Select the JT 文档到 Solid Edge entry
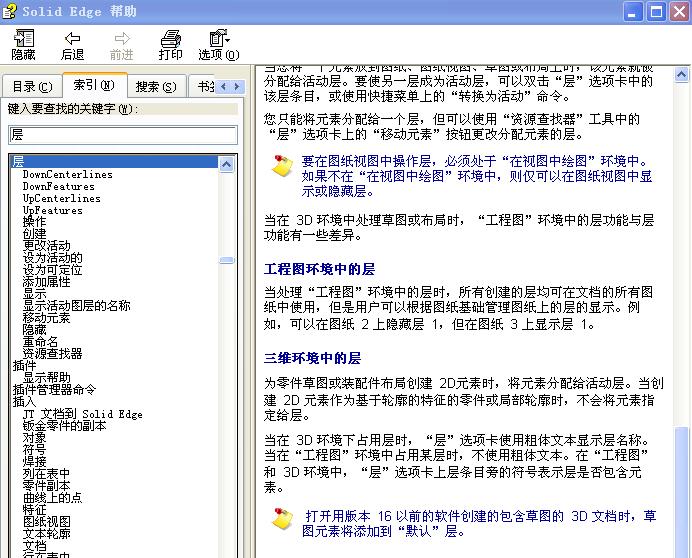This screenshot has height=558, width=692. click(83, 414)
